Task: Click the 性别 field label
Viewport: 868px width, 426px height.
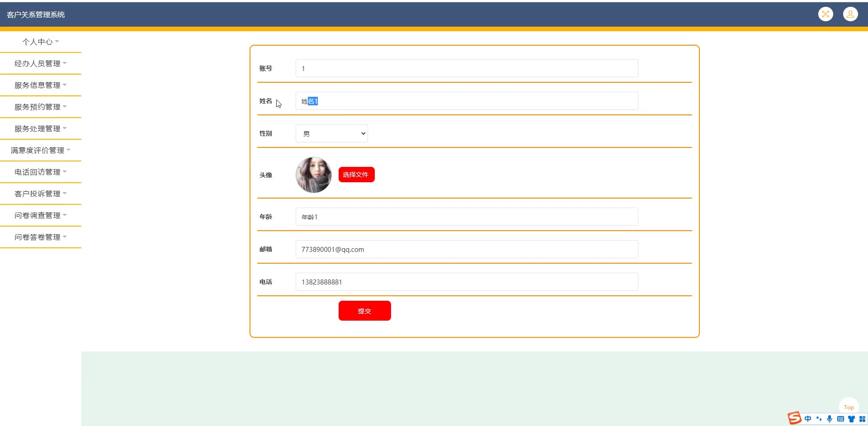Action: pos(266,133)
